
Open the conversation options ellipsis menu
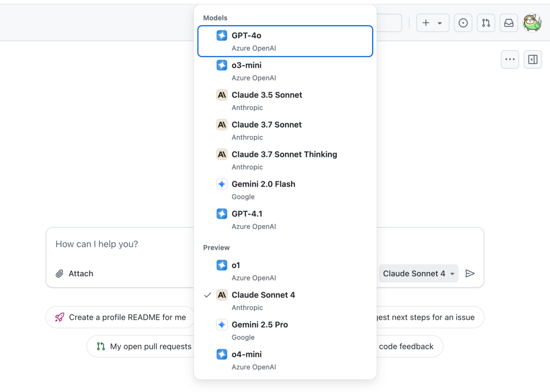pos(510,59)
